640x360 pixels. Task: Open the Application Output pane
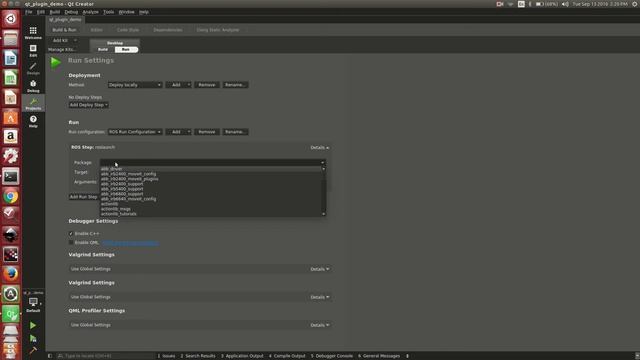tap(242, 356)
